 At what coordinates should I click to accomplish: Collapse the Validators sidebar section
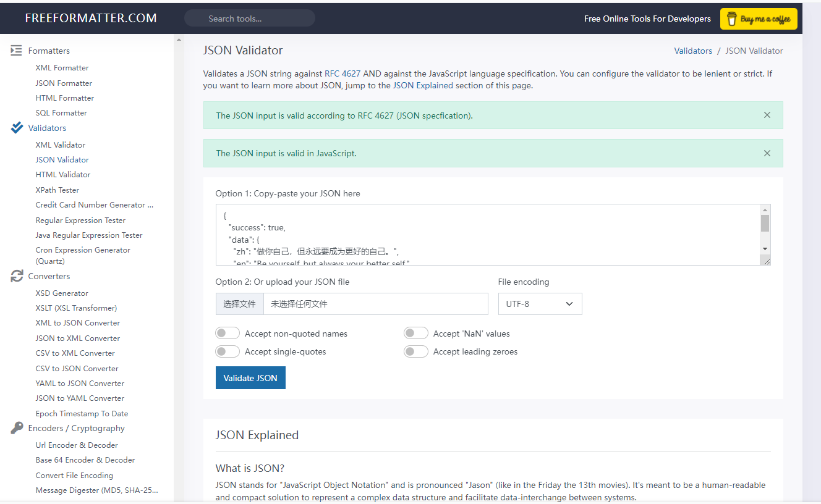[x=47, y=128]
